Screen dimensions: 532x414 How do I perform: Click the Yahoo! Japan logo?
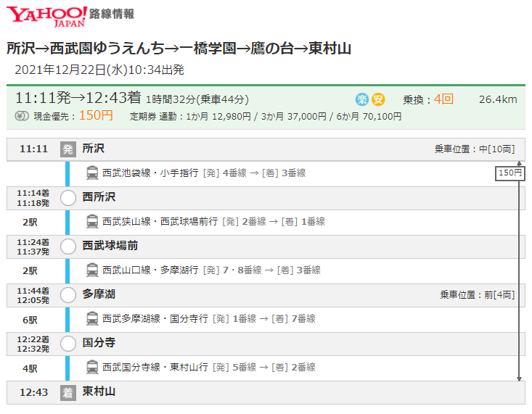coord(47,16)
